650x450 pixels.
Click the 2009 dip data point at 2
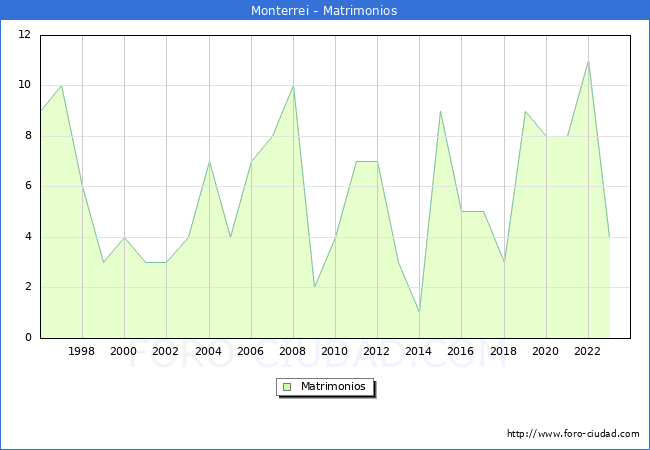coord(314,287)
